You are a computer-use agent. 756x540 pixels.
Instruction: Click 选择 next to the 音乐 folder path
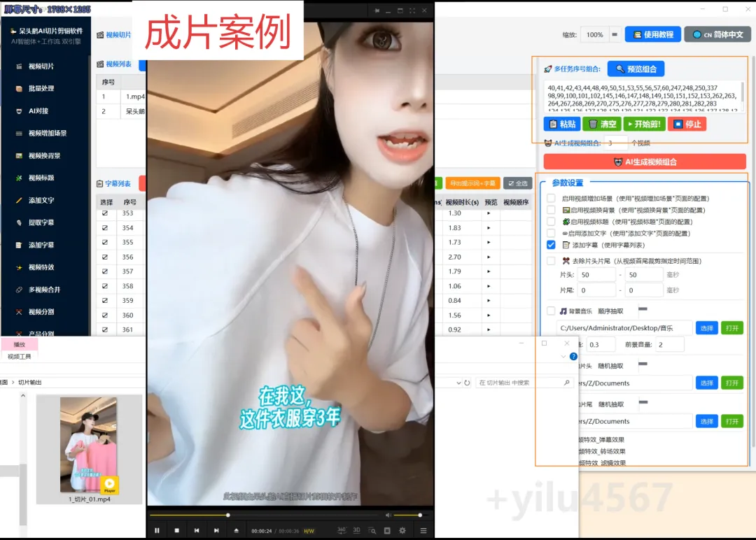coord(707,329)
